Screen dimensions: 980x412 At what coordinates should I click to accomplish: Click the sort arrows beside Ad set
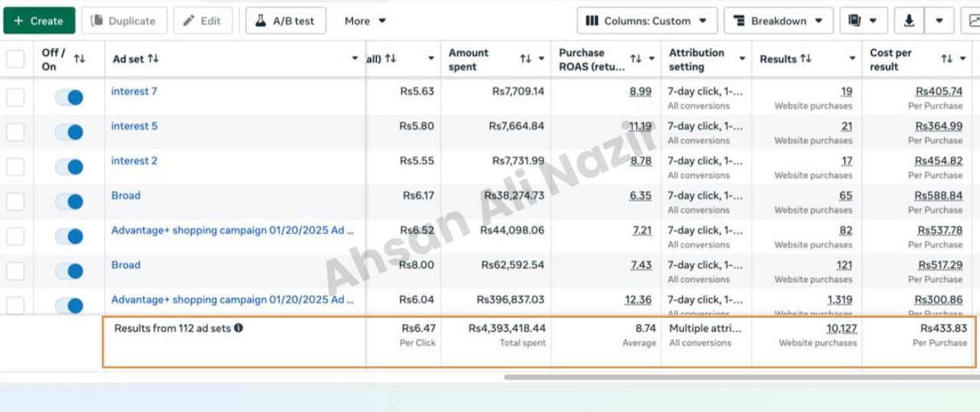pyautogui.click(x=153, y=59)
